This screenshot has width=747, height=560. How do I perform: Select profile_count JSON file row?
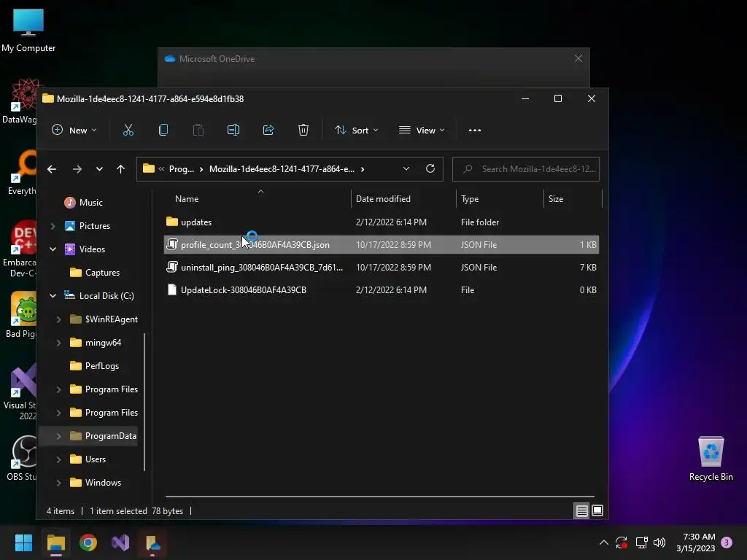coord(381,245)
